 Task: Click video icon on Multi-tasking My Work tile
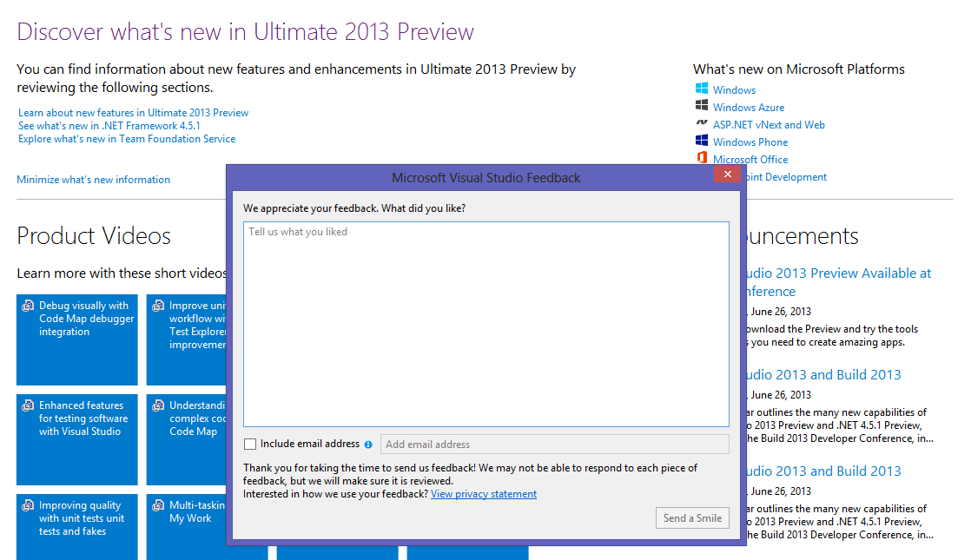(x=159, y=505)
